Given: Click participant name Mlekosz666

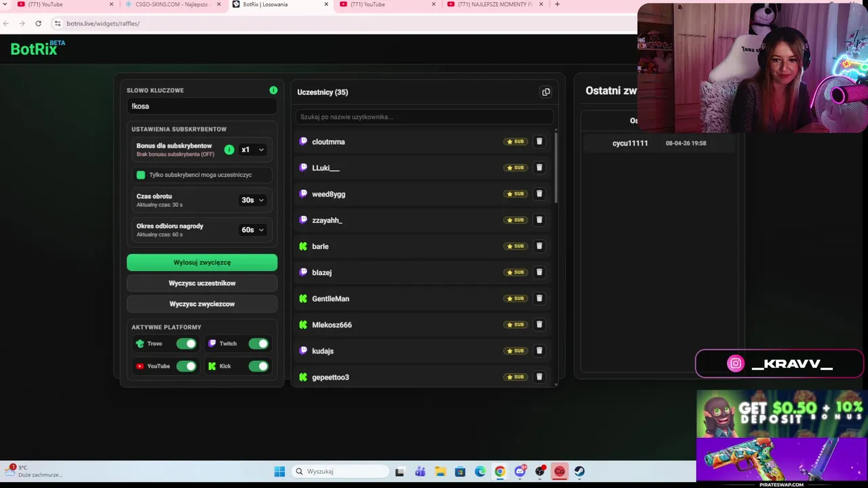Looking at the screenshot, I should [332, 325].
